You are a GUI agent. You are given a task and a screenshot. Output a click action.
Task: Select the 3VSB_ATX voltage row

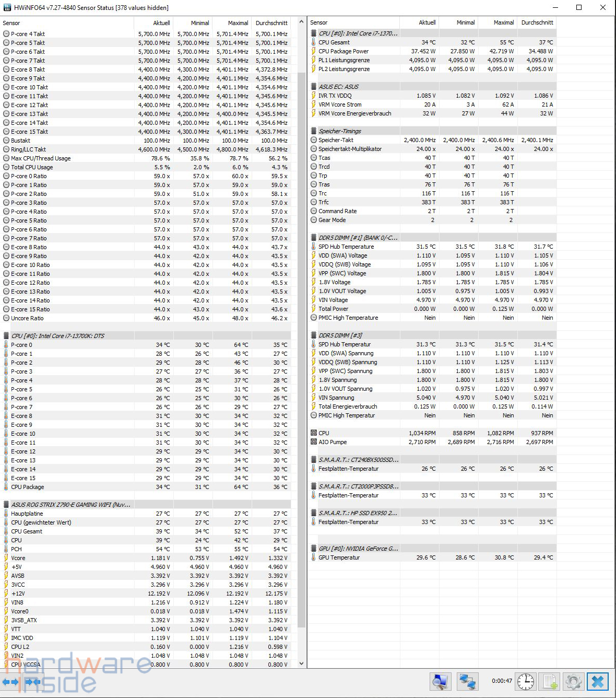[145, 620]
